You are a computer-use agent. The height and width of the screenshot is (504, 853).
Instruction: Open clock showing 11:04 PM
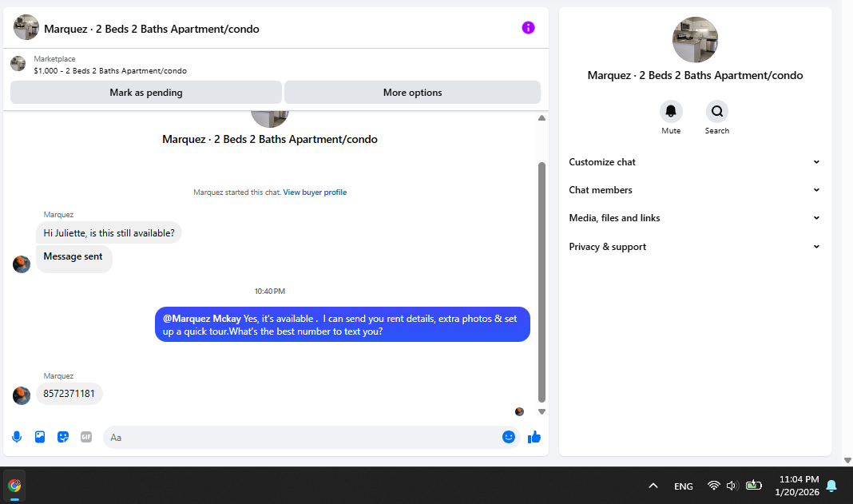click(x=797, y=486)
